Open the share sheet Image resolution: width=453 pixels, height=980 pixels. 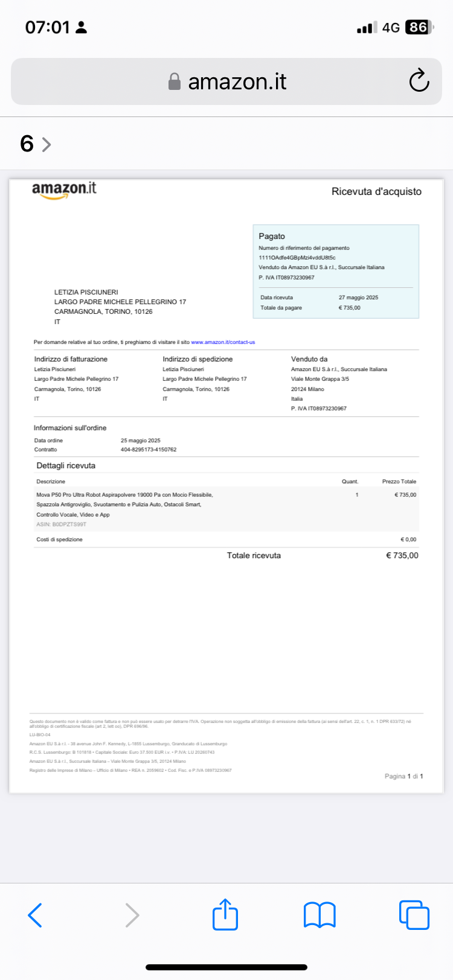coord(225,914)
